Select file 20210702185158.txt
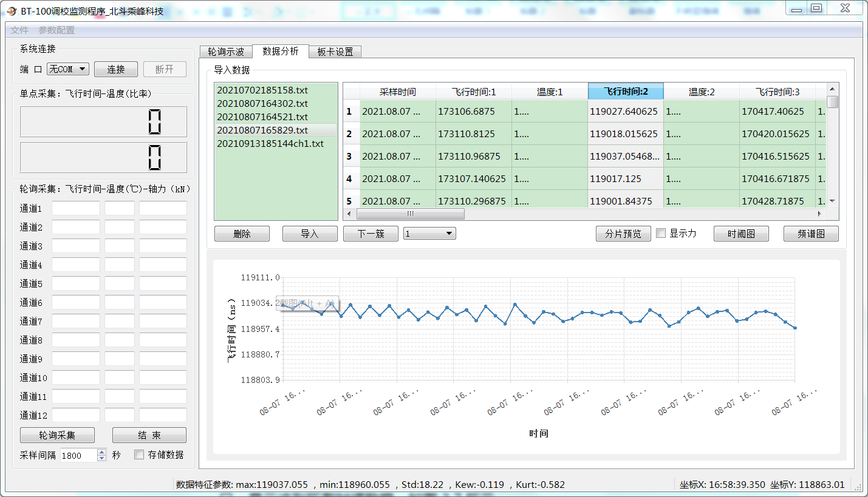The width and height of the screenshot is (868, 497). click(x=276, y=90)
